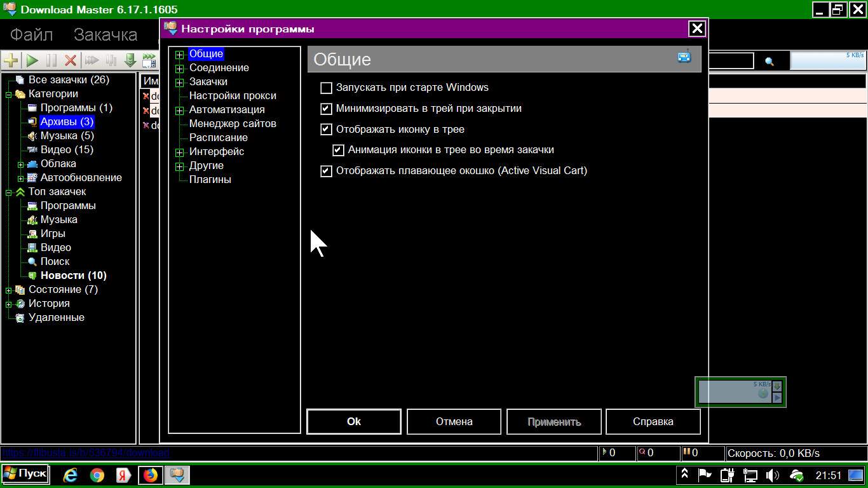Click the robot icon in the Общие header
The height and width of the screenshot is (488, 868).
tap(684, 57)
